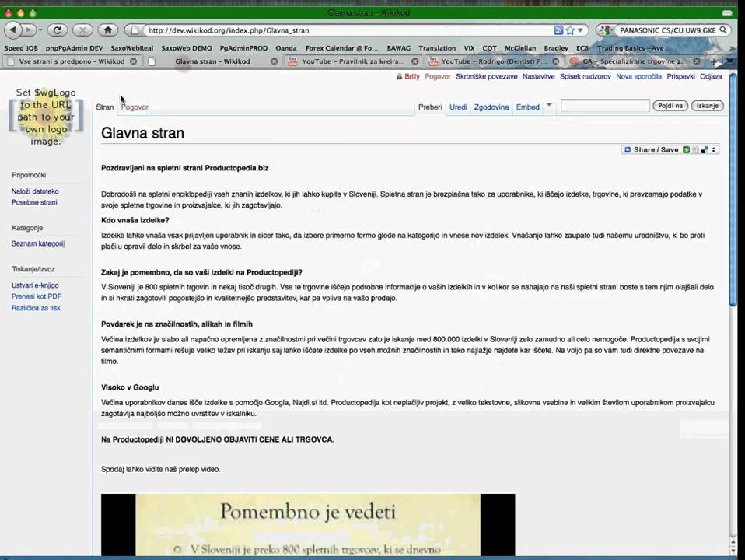Open a new tab with plus button

point(714,61)
